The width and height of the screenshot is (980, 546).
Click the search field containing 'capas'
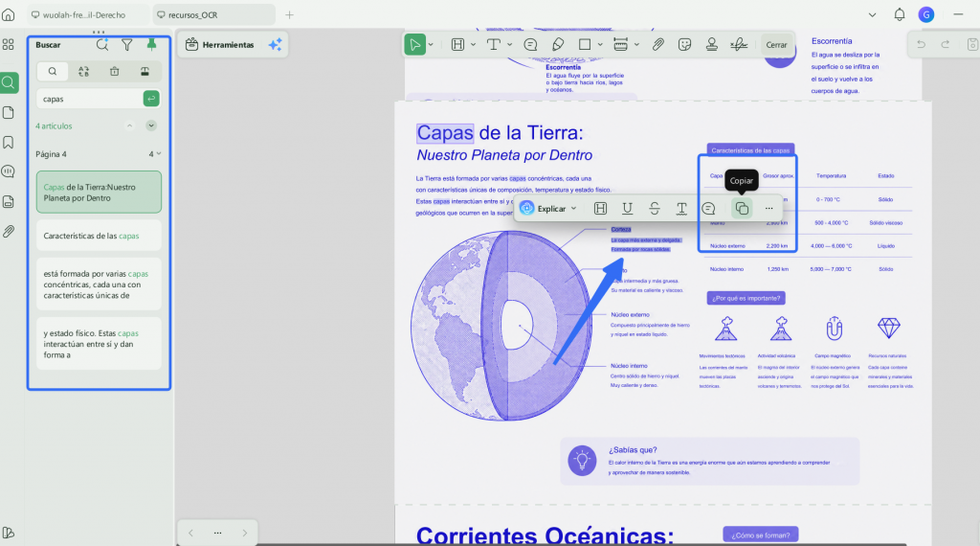point(89,99)
